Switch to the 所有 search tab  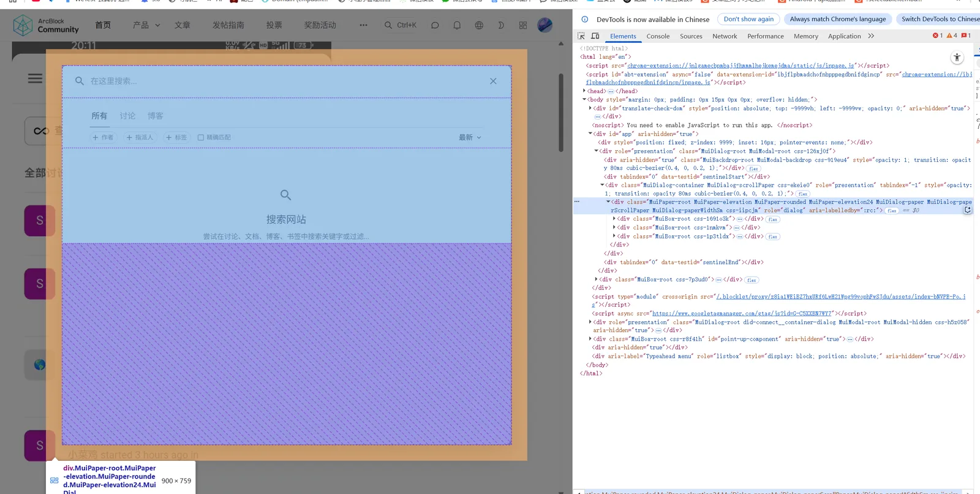click(x=99, y=116)
